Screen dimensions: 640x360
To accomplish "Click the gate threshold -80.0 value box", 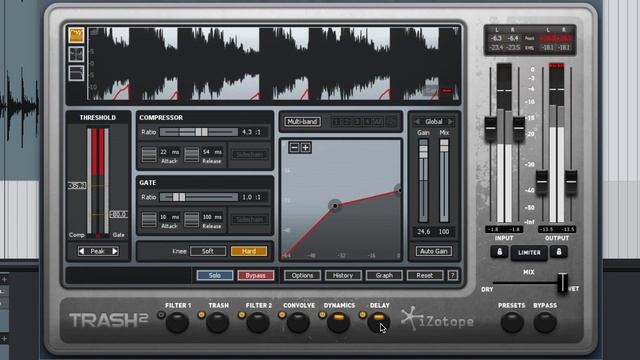I will (x=118, y=214).
